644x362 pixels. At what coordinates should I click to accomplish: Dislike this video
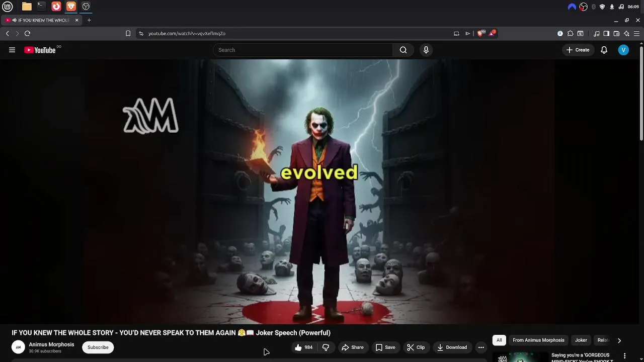click(326, 347)
